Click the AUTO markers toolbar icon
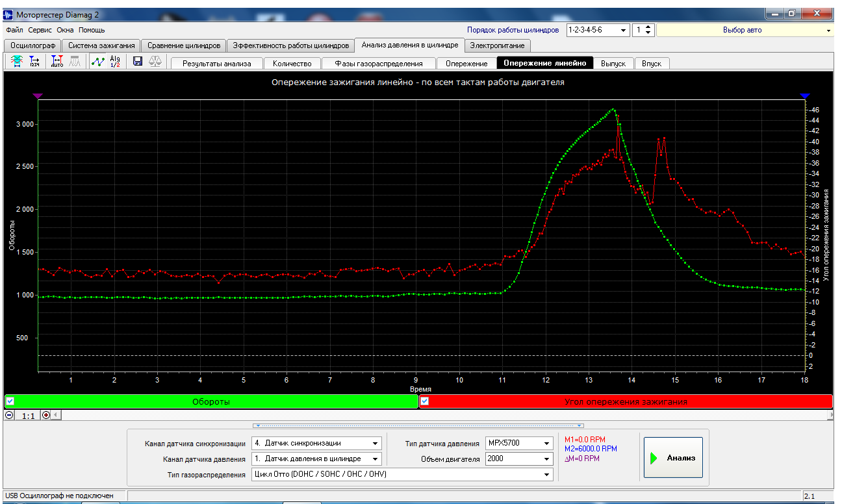 (x=57, y=62)
